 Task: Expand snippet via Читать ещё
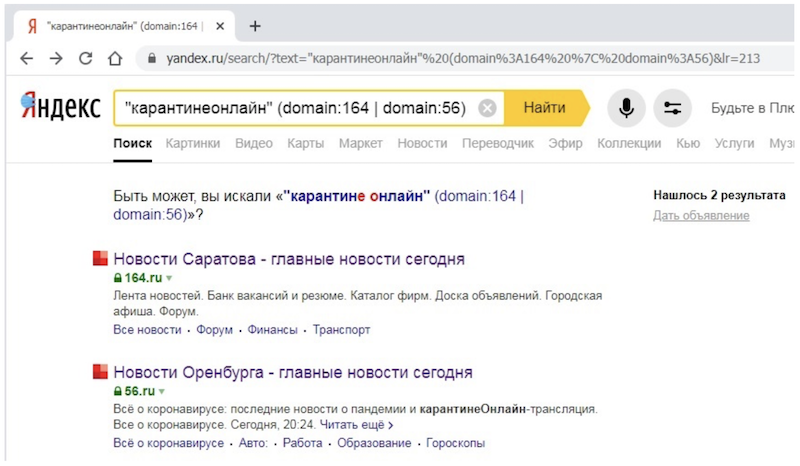tap(356, 425)
